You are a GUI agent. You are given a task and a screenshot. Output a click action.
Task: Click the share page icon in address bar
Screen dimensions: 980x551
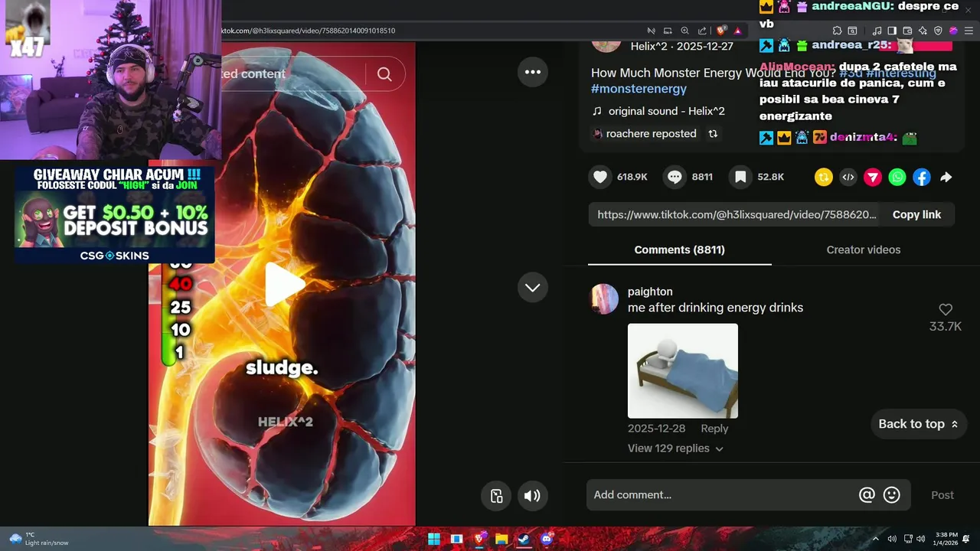click(x=702, y=31)
